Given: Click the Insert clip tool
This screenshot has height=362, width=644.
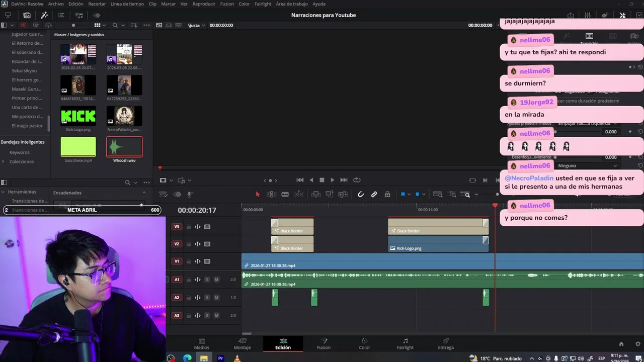Looking at the screenshot, I should [315, 194].
